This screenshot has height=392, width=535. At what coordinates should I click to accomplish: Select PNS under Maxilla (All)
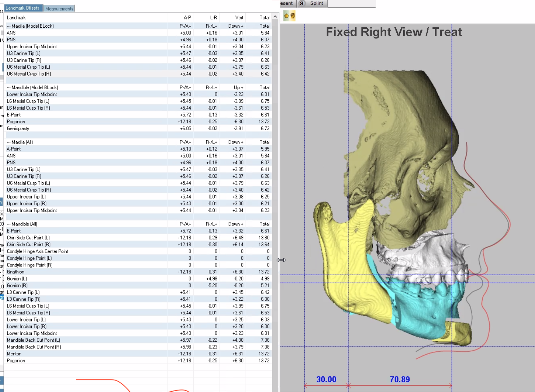[138, 163]
